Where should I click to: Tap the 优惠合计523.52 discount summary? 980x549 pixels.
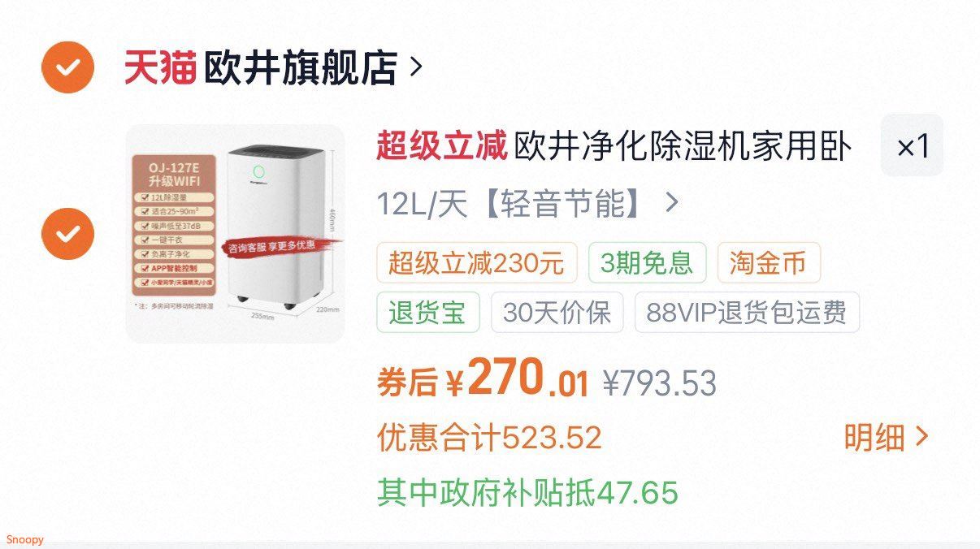pyautogui.click(x=489, y=438)
